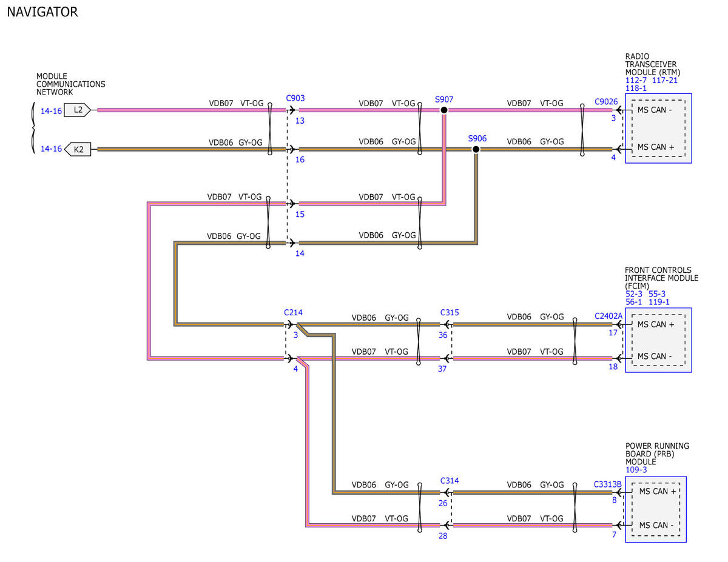Viewport: 728px width, 562px height.
Task: Open the C214 connector link
Action: (293, 312)
